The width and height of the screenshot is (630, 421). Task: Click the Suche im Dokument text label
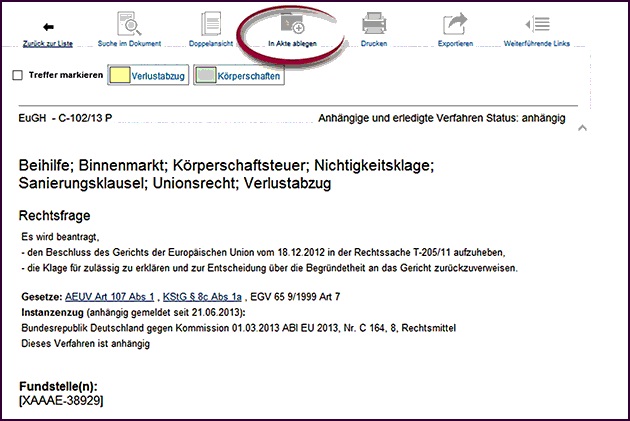(x=129, y=44)
